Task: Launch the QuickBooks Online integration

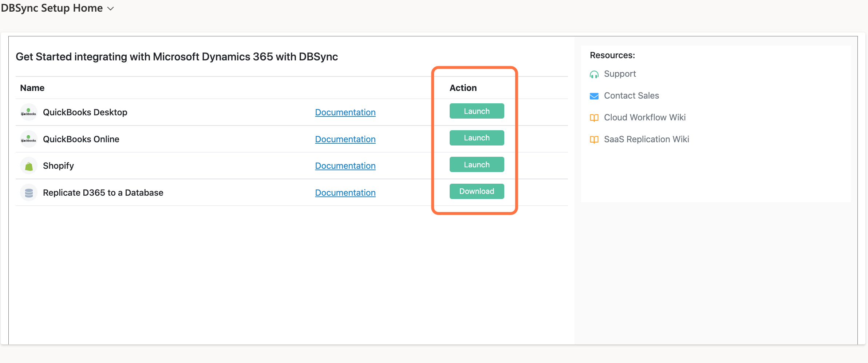Action: 477,138
